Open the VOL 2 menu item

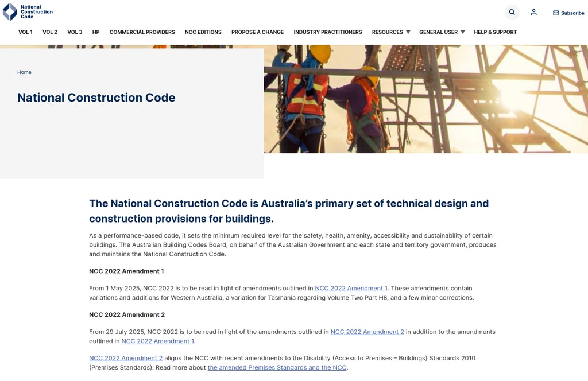pyautogui.click(x=50, y=32)
